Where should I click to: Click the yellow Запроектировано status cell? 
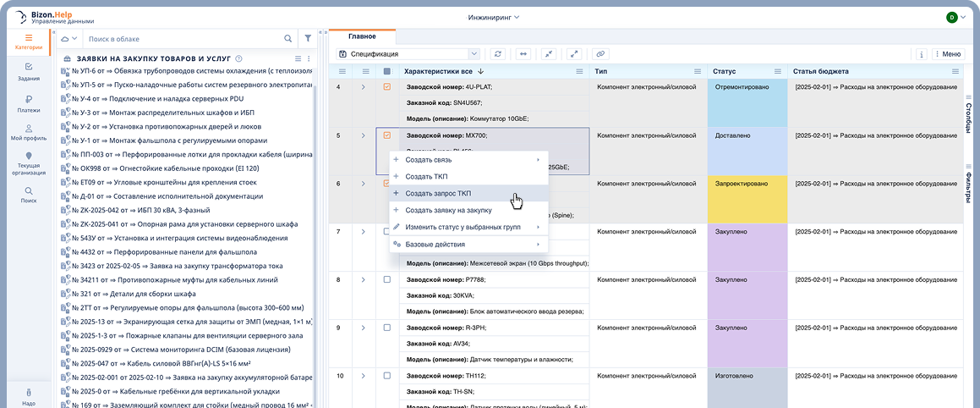[x=747, y=199]
